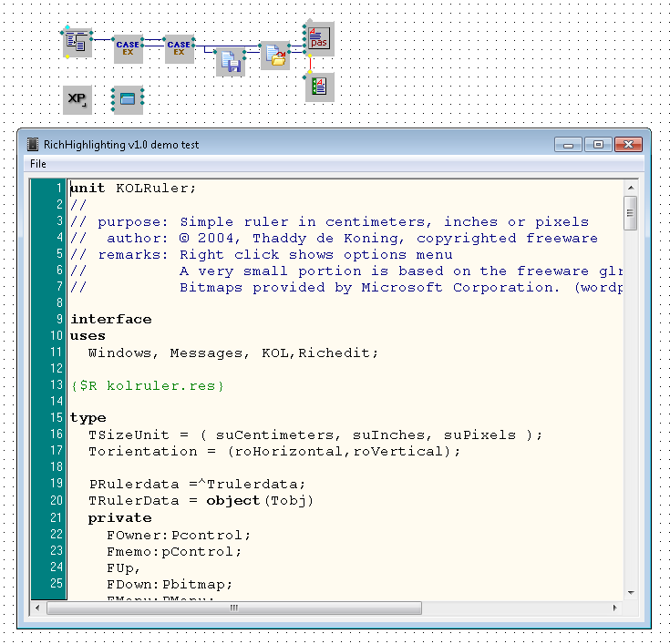Maximize the RichHighlighting demo window
The height and width of the screenshot is (644, 670).
[598, 144]
